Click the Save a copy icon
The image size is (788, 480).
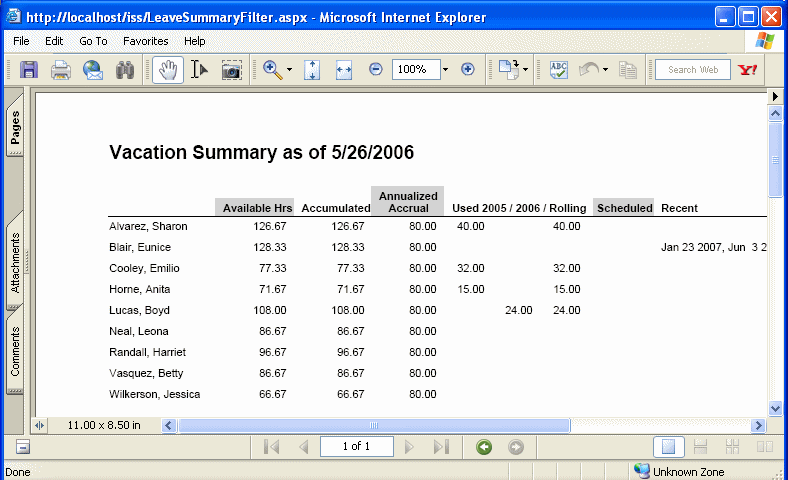[29, 70]
